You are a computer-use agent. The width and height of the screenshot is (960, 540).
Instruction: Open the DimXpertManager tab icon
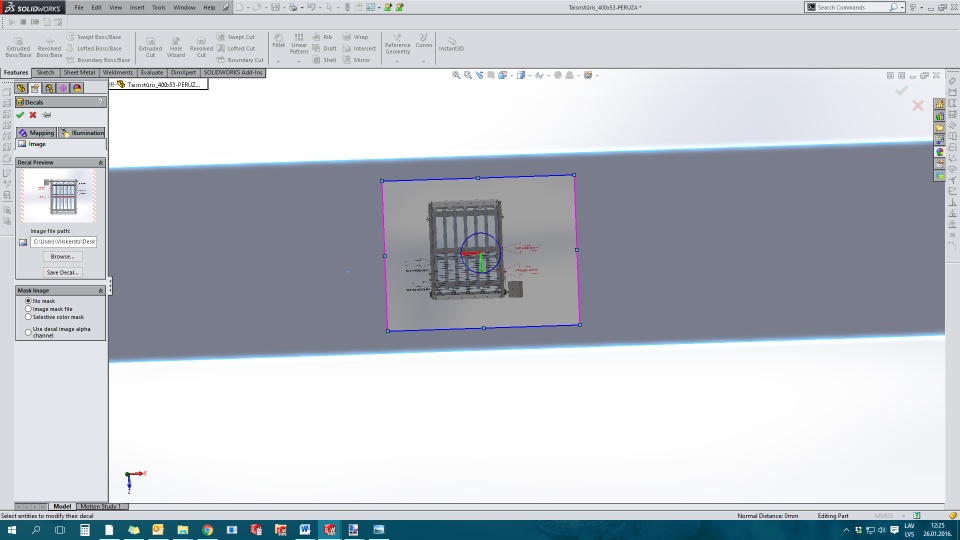coord(63,88)
